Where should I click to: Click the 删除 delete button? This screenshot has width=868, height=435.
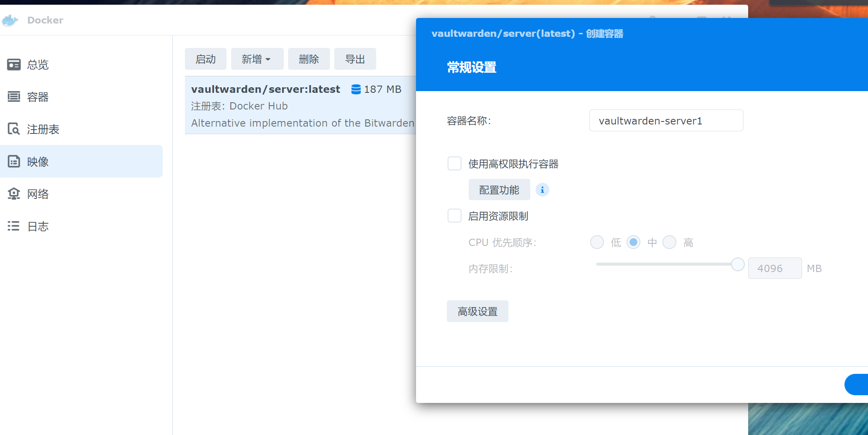pos(309,59)
